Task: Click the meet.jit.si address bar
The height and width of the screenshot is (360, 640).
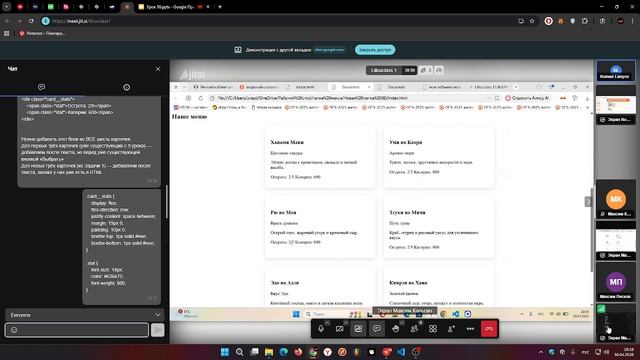Action: coord(278,21)
